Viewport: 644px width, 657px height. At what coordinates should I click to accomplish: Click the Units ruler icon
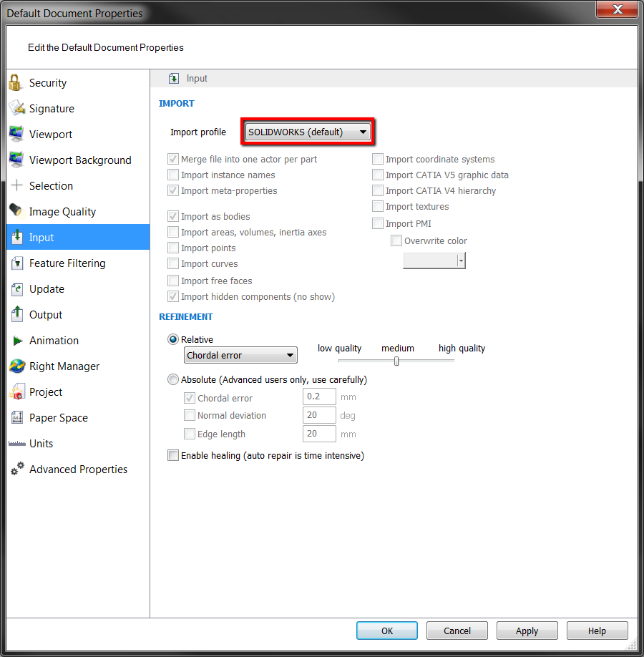(x=17, y=444)
